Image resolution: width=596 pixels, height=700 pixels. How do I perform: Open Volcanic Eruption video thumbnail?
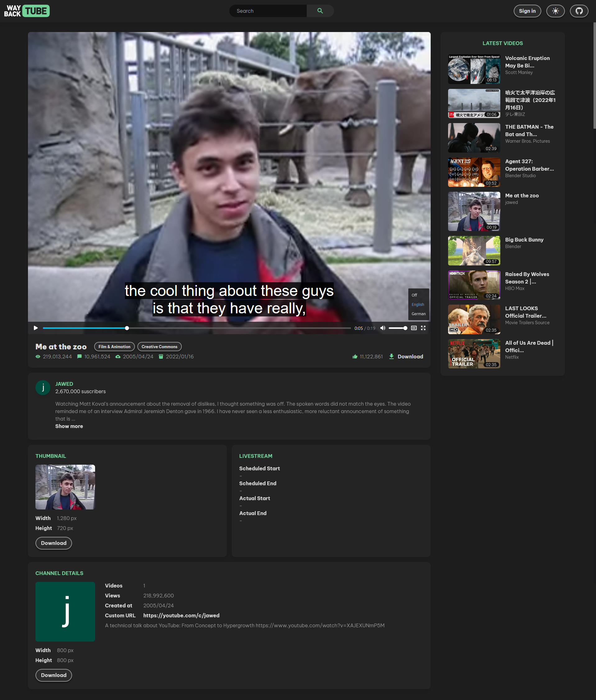pyautogui.click(x=474, y=69)
